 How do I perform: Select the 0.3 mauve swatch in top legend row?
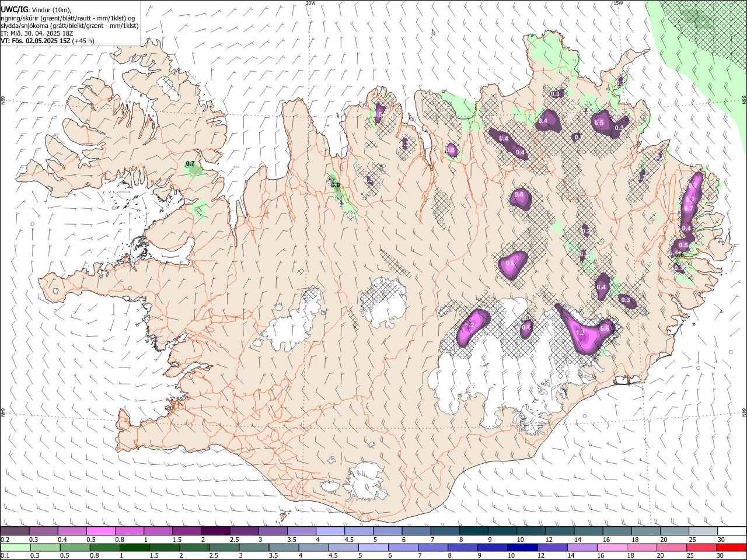(43, 531)
